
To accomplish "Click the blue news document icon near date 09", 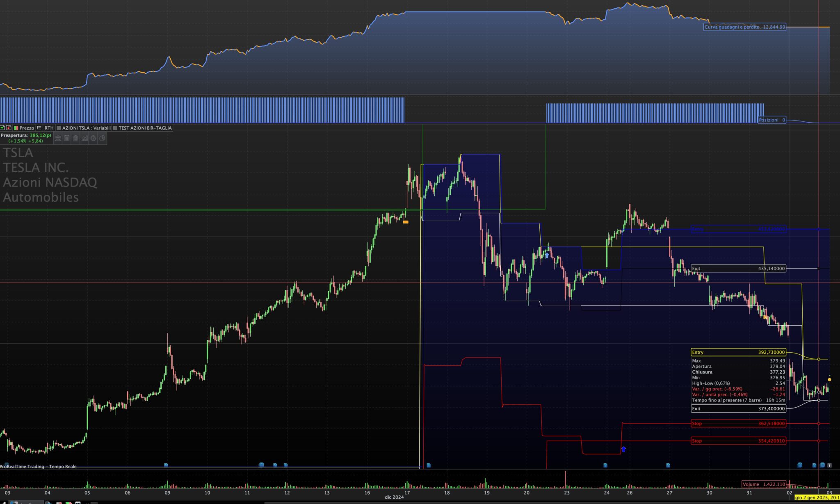I will [x=166, y=465].
